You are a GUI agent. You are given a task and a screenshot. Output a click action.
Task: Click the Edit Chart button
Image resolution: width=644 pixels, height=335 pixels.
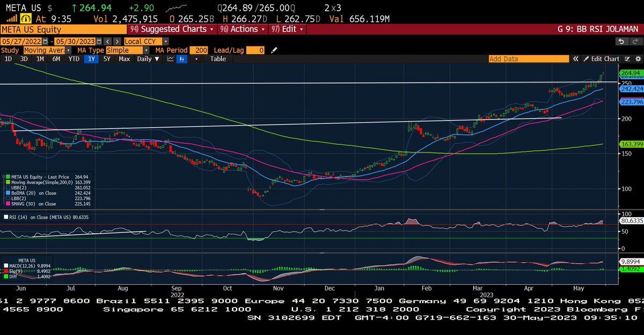click(x=601, y=59)
